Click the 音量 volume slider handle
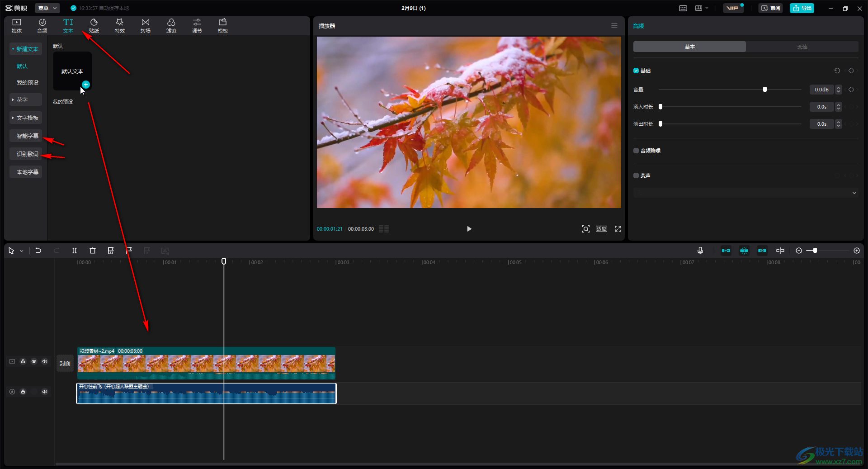 (765, 90)
